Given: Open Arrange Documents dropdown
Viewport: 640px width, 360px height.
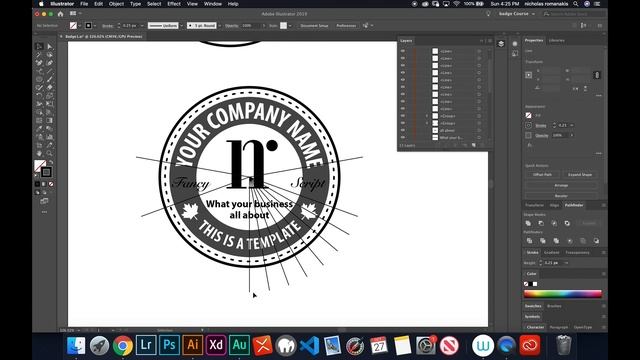Looking at the screenshot, I should (x=75, y=14).
